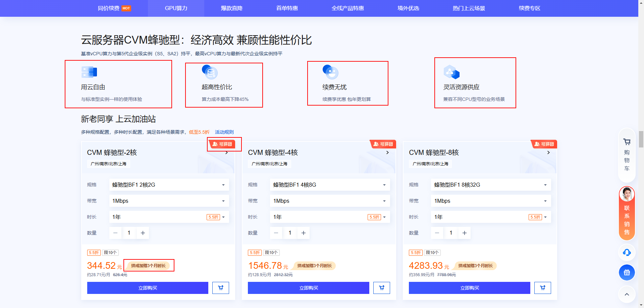Click 可拼团 badge on CVM 蜂驰型-4核
The height and width of the screenshot is (308, 644).
[x=383, y=144]
